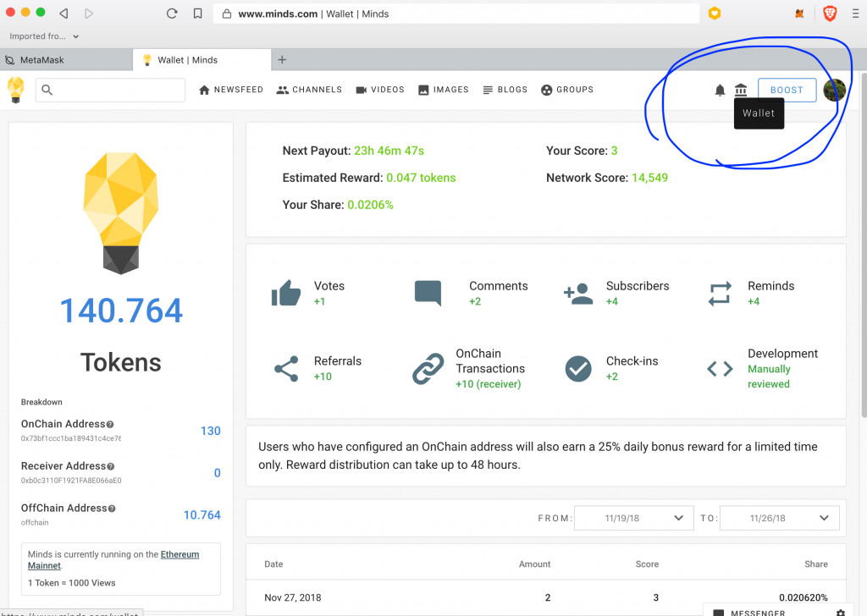This screenshot has width=867, height=616.
Task: Click the OnChain Transactions chain-link icon
Action: click(428, 368)
